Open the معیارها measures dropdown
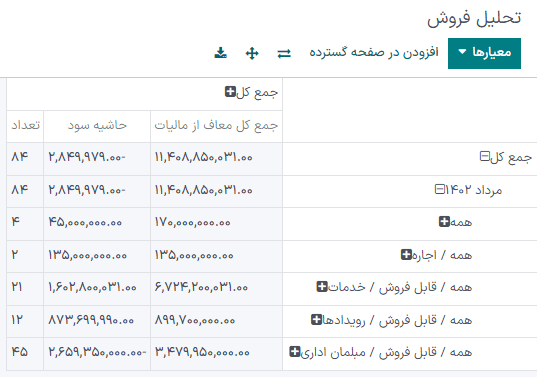Viewport: 537px width, 377px height. 484,53
